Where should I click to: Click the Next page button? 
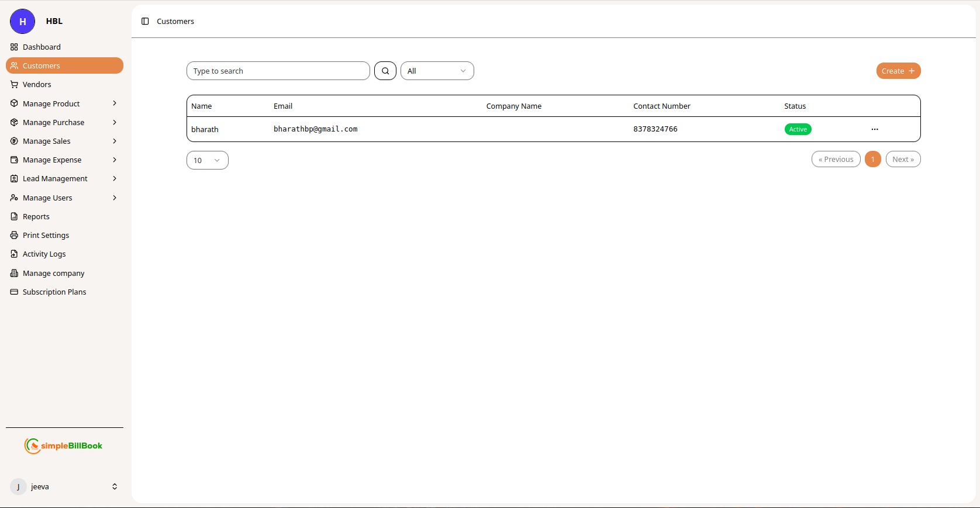pyautogui.click(x=902, y=159)
